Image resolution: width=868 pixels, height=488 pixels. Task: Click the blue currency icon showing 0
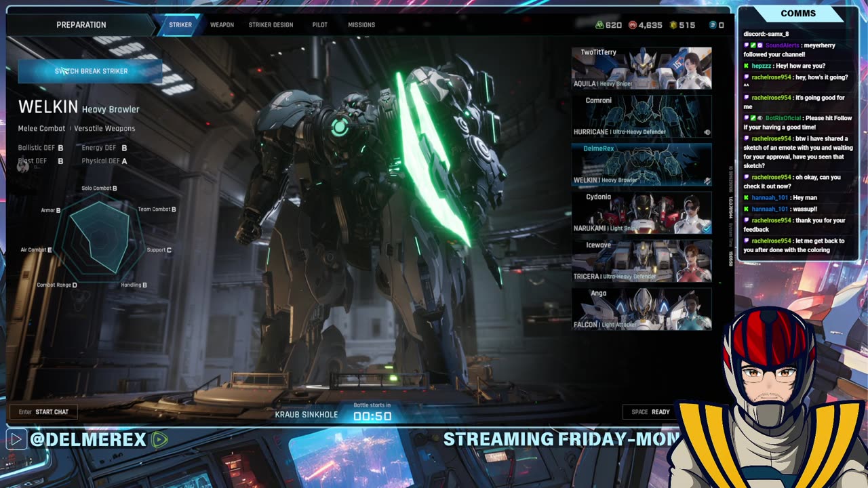pos(713,25)
